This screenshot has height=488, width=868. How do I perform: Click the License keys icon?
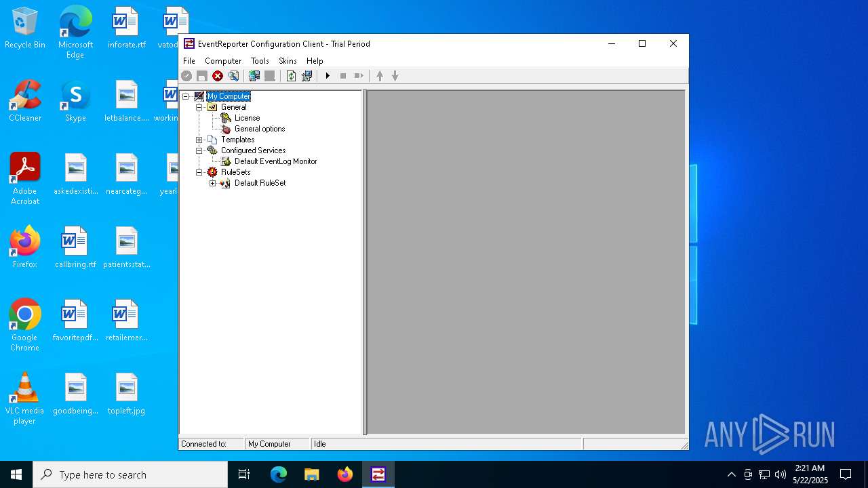pyautogui.click(x=226, y=118)
